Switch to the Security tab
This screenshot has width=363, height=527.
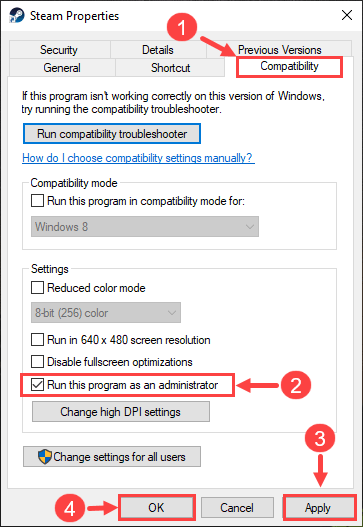[59, 49]
